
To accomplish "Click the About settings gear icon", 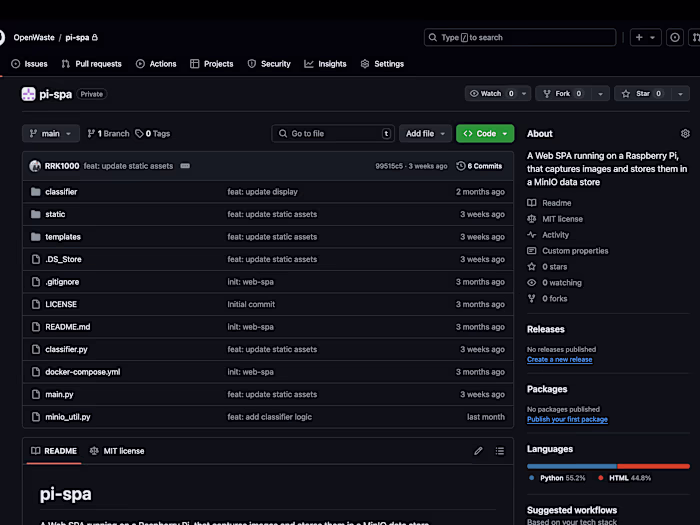I will pos(685,133).
